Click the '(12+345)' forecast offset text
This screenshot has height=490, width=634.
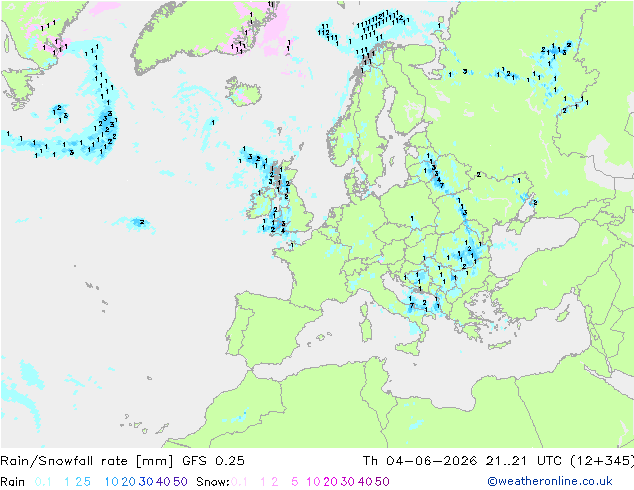tap(602, 461)
